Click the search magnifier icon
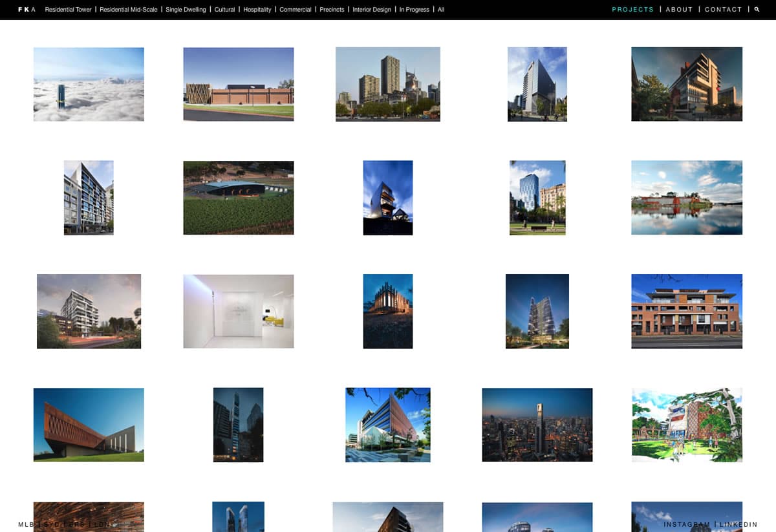This screenshot has width=776, height=532. point(757,10)
